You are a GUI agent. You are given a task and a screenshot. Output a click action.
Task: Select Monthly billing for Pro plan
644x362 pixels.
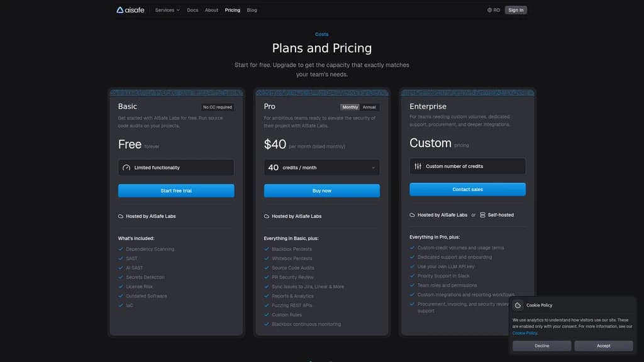tap(350, 107)
